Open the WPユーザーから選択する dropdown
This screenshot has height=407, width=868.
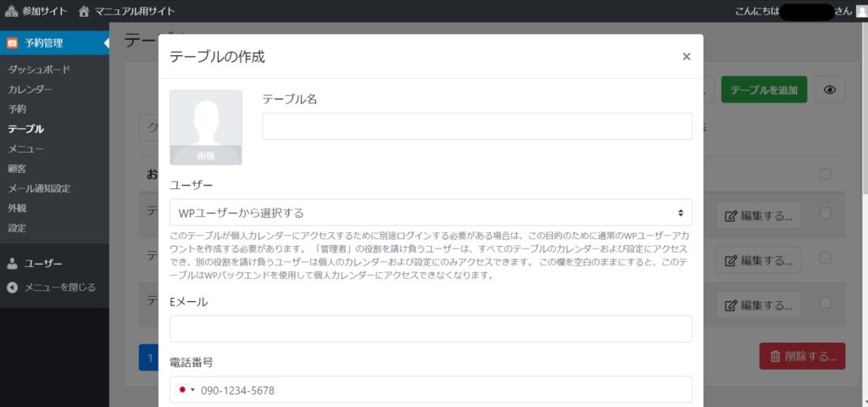[431, 212]
